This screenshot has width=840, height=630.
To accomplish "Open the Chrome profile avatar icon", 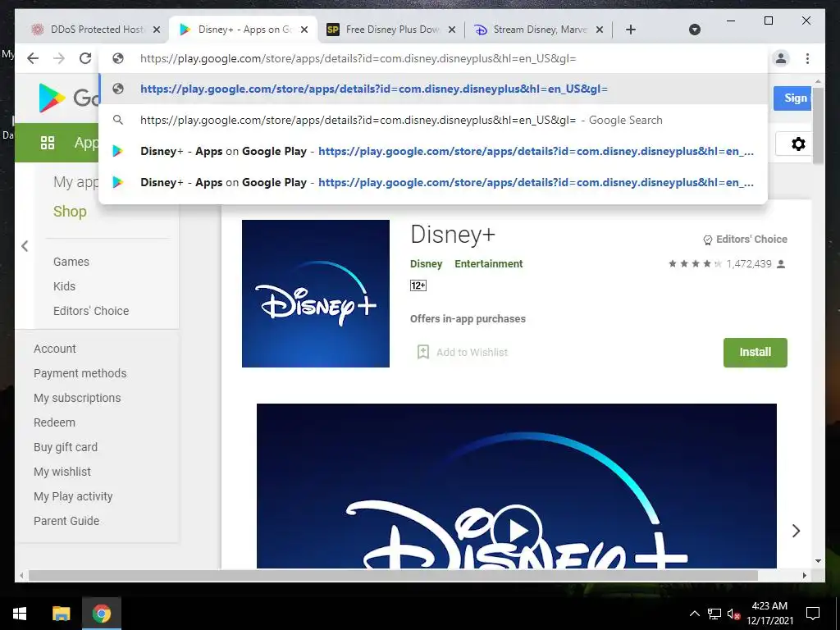I will point(781,58).
